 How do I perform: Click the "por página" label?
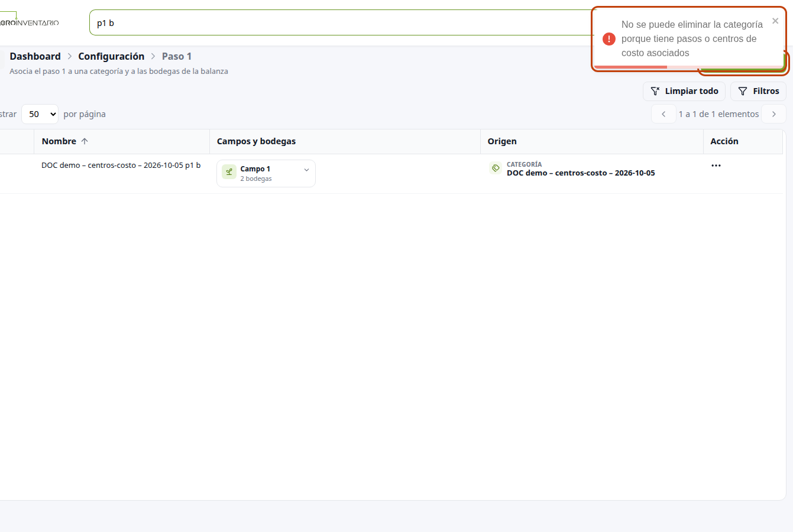point(85,114)
